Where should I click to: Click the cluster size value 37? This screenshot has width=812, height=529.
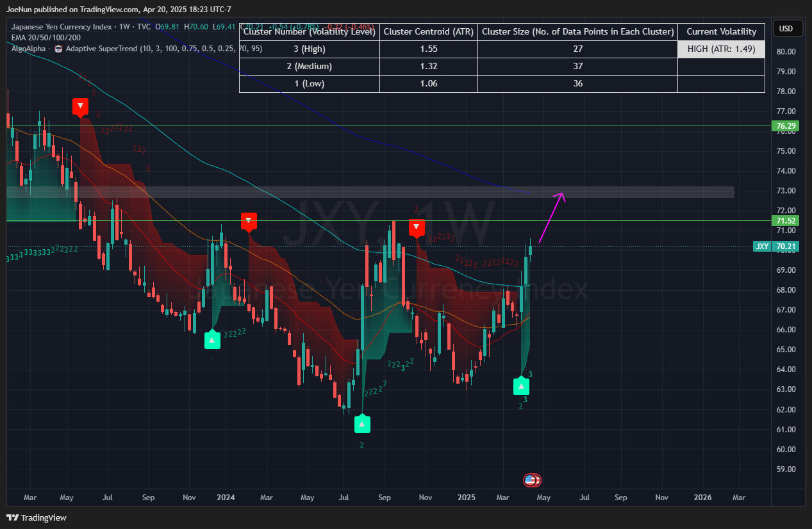tap(577, 66)
